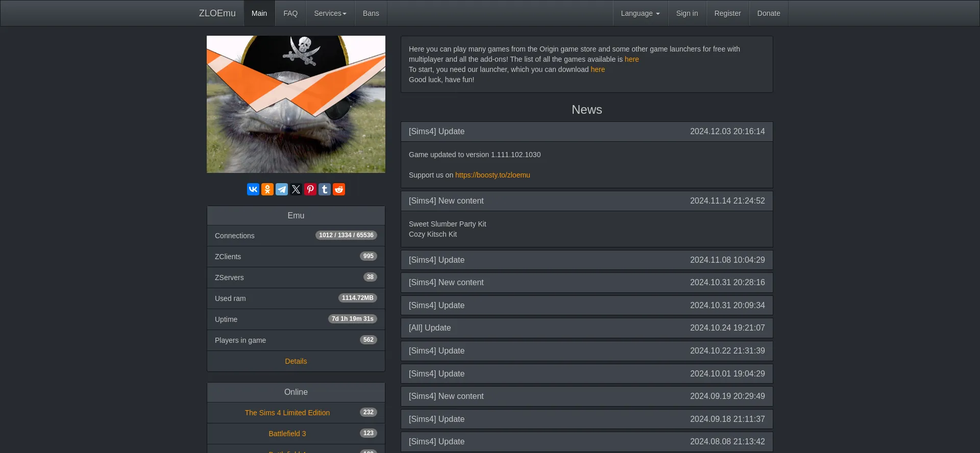Click the Used ram badge 1114.72MB
This screenshot has height=453, width=980.
pyautogui.click(x=358, y=298)
